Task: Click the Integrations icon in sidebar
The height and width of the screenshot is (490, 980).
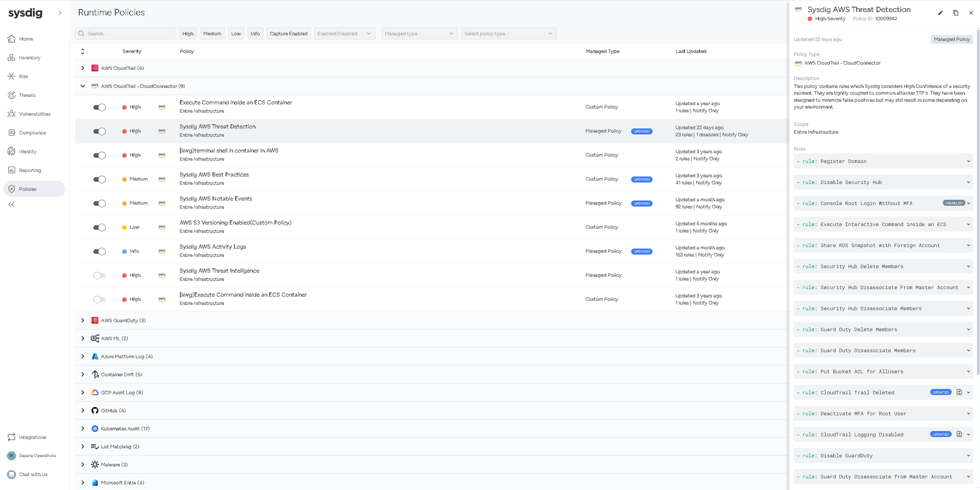Action: (12, 437)
